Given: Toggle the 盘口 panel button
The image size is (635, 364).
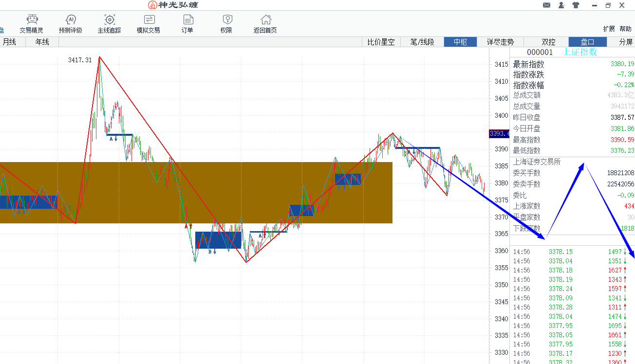Looking at the screenshot, I should point(587,42).
